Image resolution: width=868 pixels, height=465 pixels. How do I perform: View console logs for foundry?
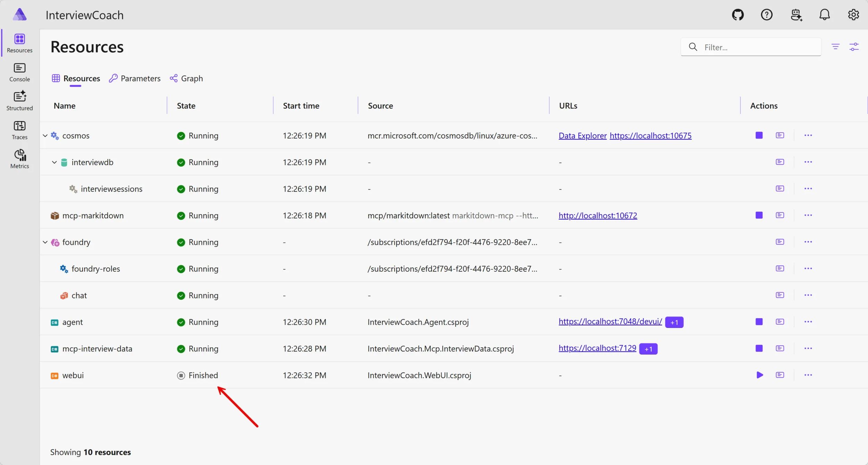(780, 242)
